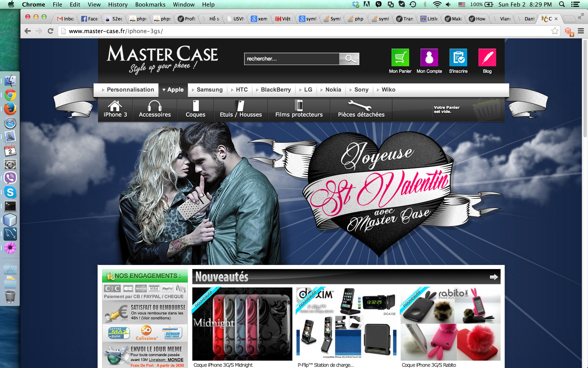Image resolution: width=588 pixels, height=368 pixels.
Task: Open the Midnight coque product thumbnail
Action: 242,324
